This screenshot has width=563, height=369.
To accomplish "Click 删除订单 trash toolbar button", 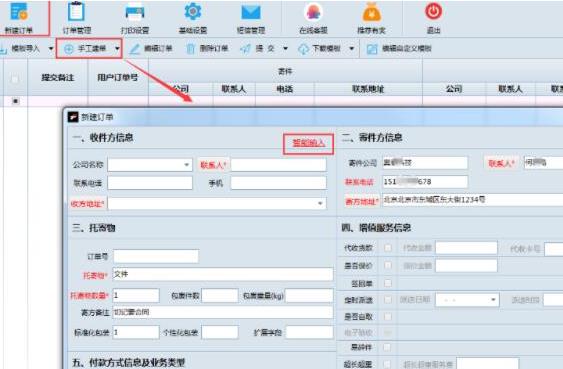I will pos(207,49).
